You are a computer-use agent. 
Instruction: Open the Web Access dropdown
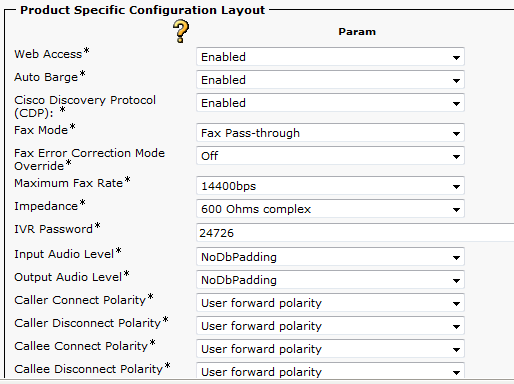click(330, 57)
